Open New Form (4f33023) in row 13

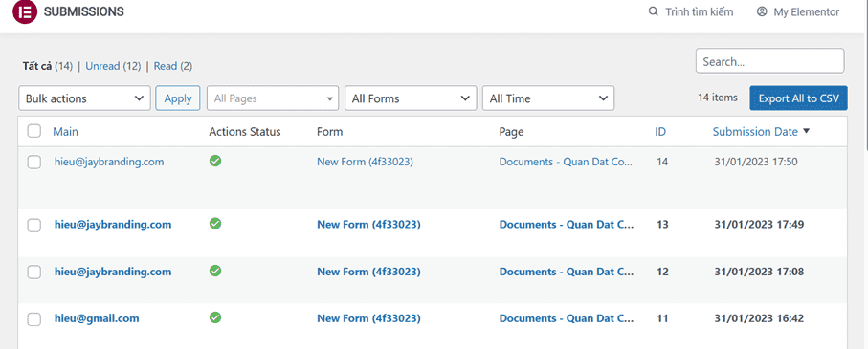368,225
